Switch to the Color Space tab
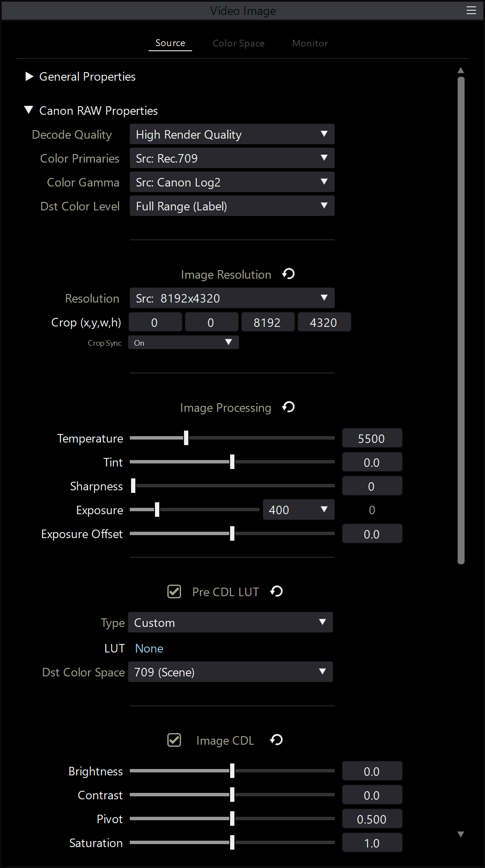 point(238,44)
